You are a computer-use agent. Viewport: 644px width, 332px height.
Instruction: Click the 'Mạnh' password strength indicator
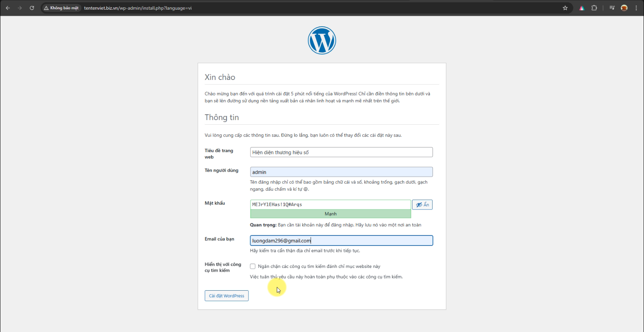(331, 214)
